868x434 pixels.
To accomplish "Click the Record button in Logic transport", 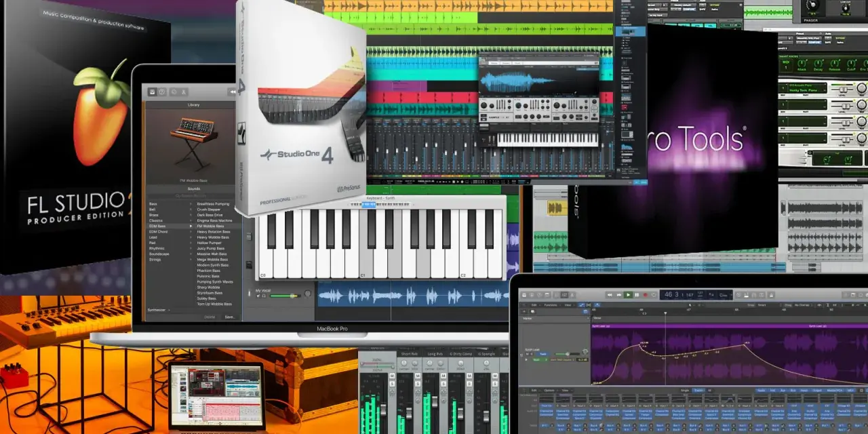I will tap(646, 295).
